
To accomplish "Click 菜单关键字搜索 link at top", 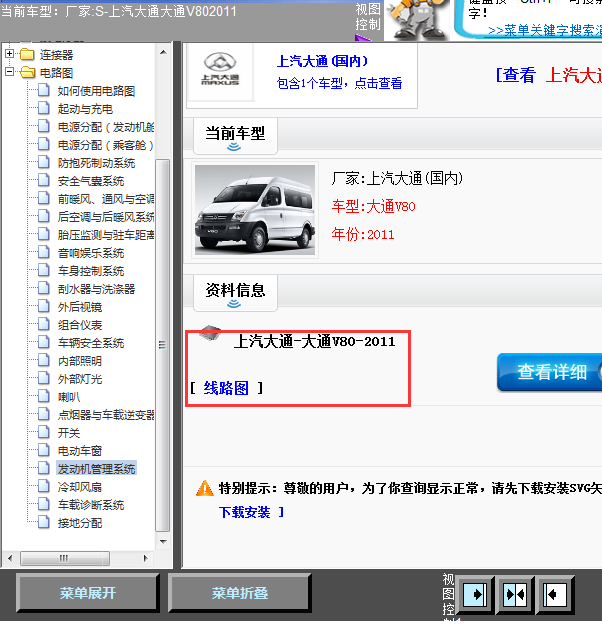I will [x=545, y=30].
